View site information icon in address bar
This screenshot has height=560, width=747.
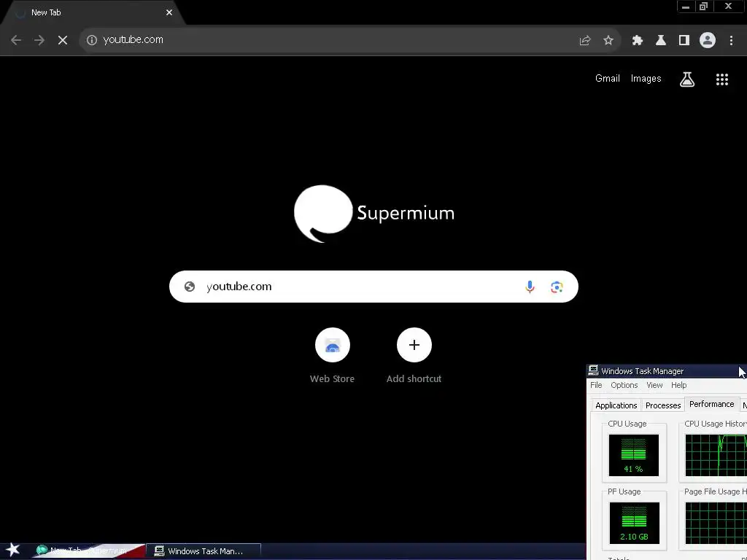[x=92, y=40]
